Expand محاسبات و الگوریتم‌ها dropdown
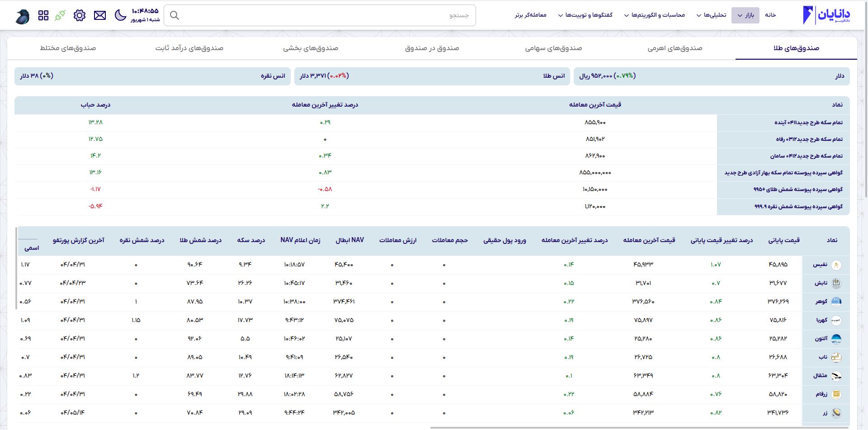868x430 pixels. [x=654, y=15]
